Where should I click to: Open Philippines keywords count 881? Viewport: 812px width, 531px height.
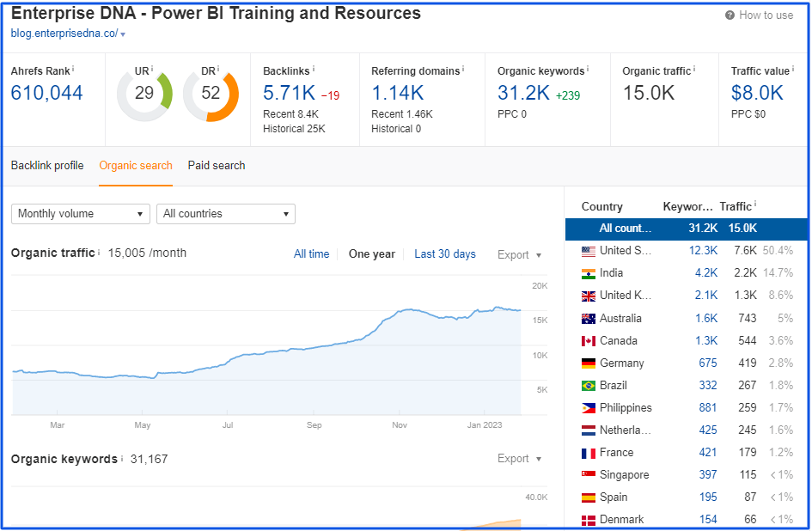pyautogui.click(x=708, y=408)
